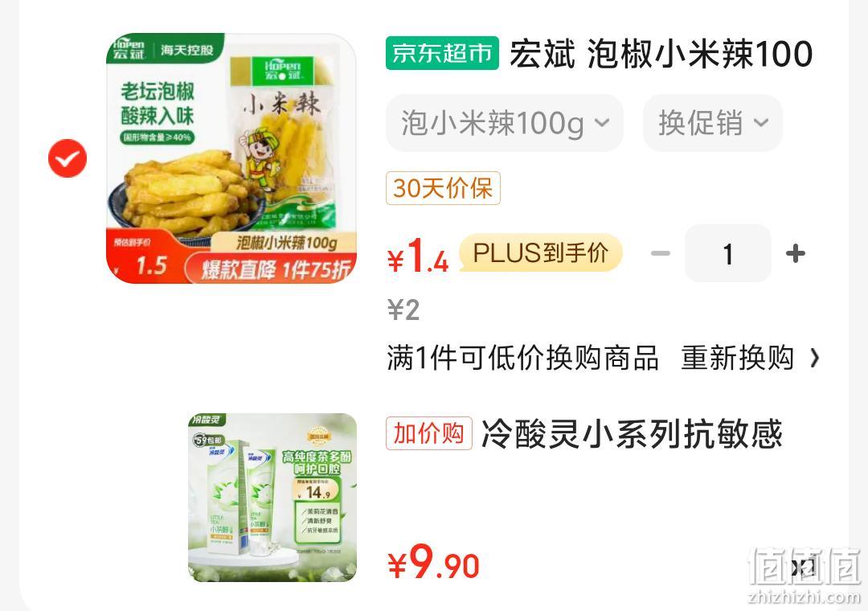This screenshot has height=611, width=868.
Task: Click the 重新换购 link
Action: tap(737, 358)
